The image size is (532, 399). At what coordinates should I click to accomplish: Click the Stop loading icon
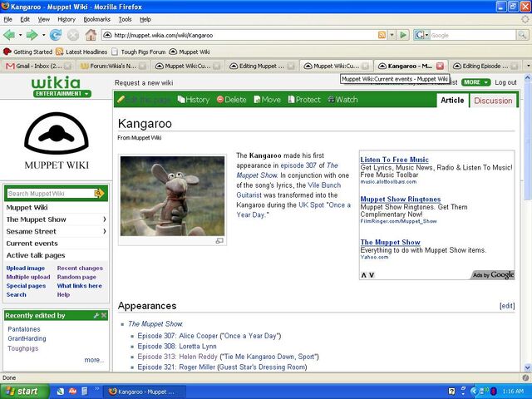(x=72, y=35)
